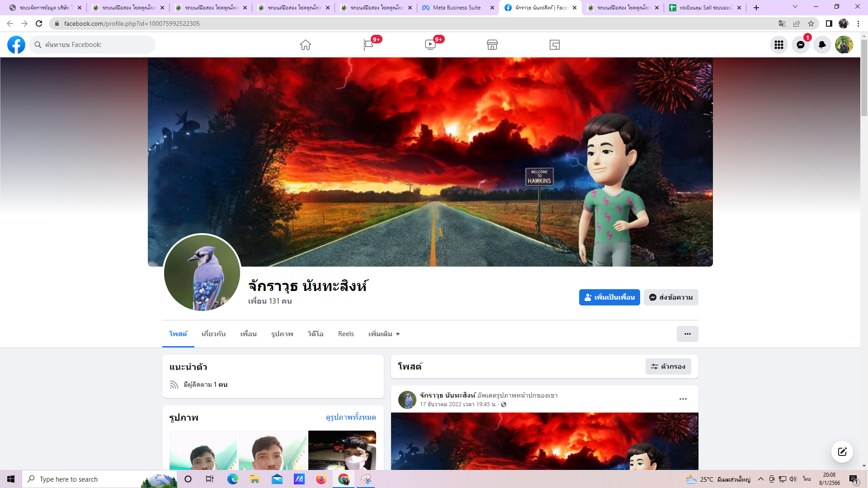This screenshot has height=488, width=868.
Task: Open profile three-dot options menu
Action: [x=687, y=334]
